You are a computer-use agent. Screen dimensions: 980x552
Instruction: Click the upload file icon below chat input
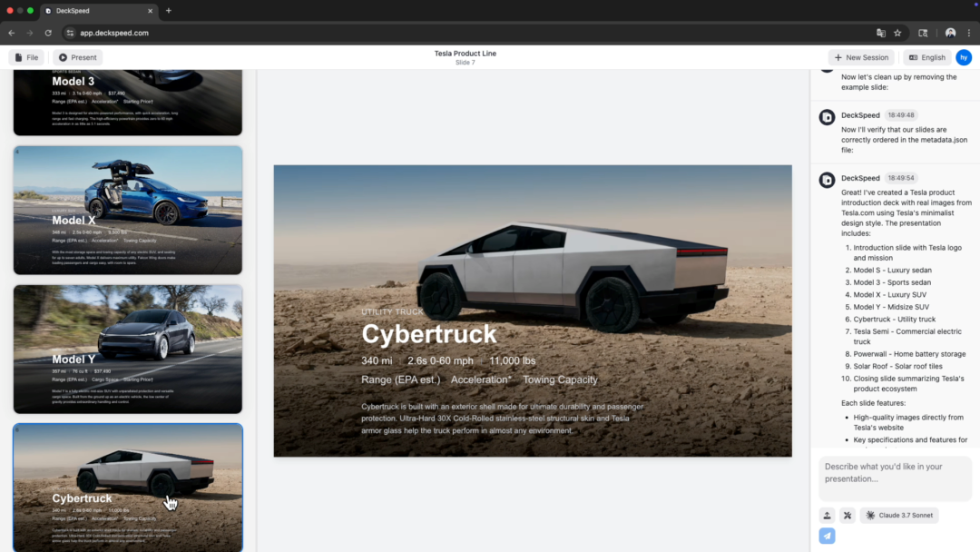click(827, 515)
